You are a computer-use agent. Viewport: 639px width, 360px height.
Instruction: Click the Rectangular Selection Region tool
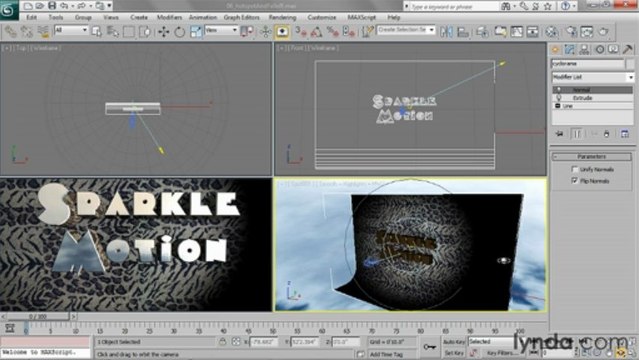tap(129, 31)
